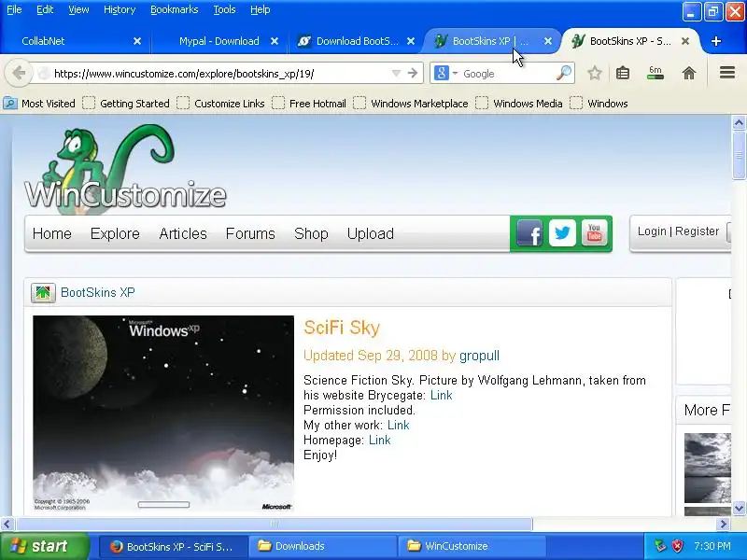The width and height of the screenshot is (747, 560).
Task: Click the horizontal scrollbar right arrow
Action: click(723, 525)
